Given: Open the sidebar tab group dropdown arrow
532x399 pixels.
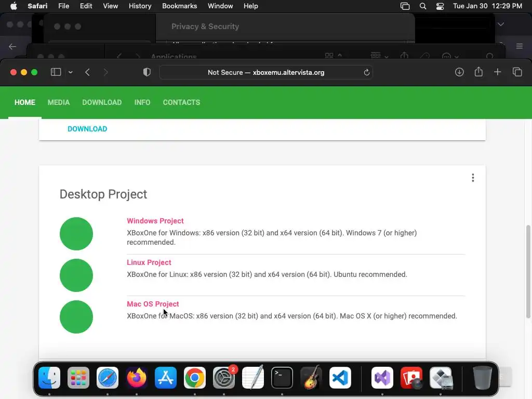Looking at the screenshot, I should [x=71, y=72].
